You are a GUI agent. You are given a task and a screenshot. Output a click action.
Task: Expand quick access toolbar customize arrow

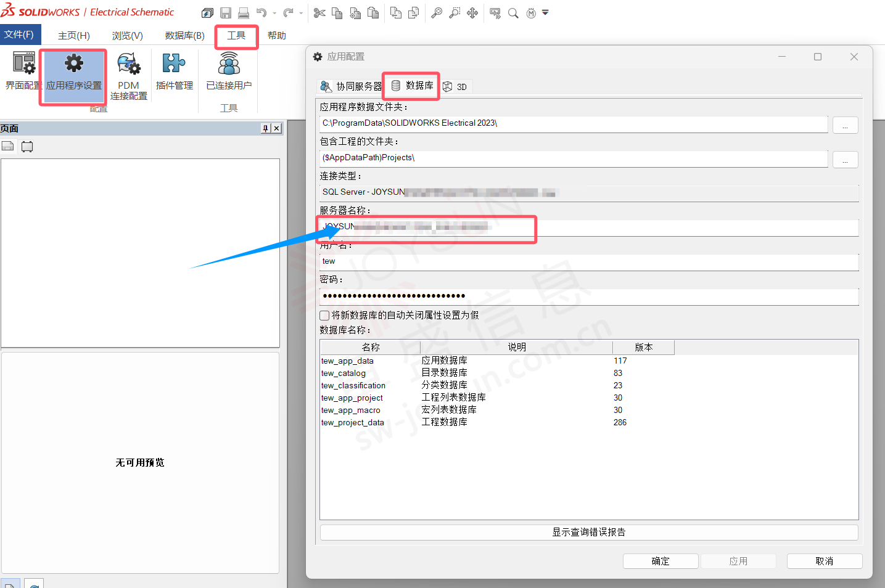pyautogui.click(x=545, y=12)
